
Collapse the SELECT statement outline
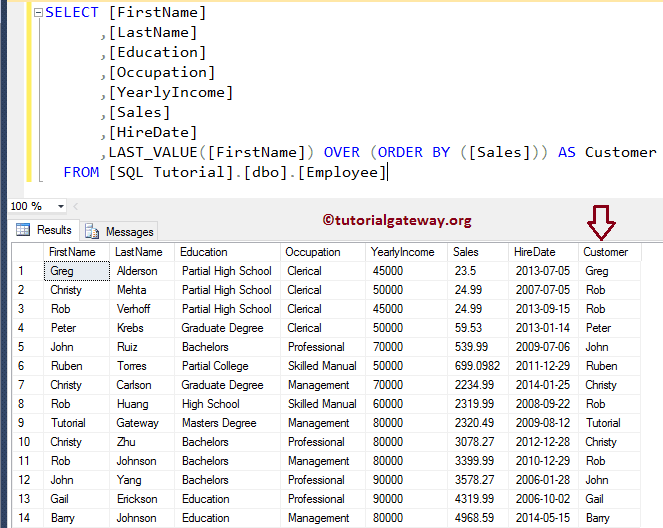pos(38,13)
